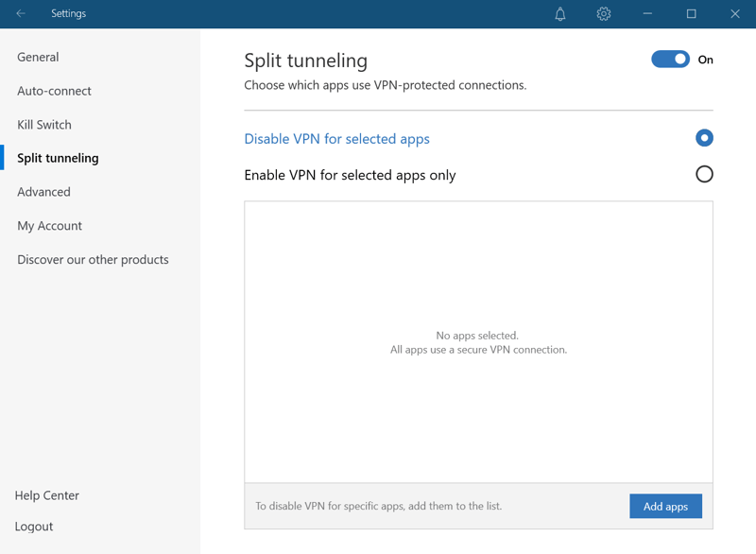
Task: Open the Help Center link
Action: (x=46, y=495)
